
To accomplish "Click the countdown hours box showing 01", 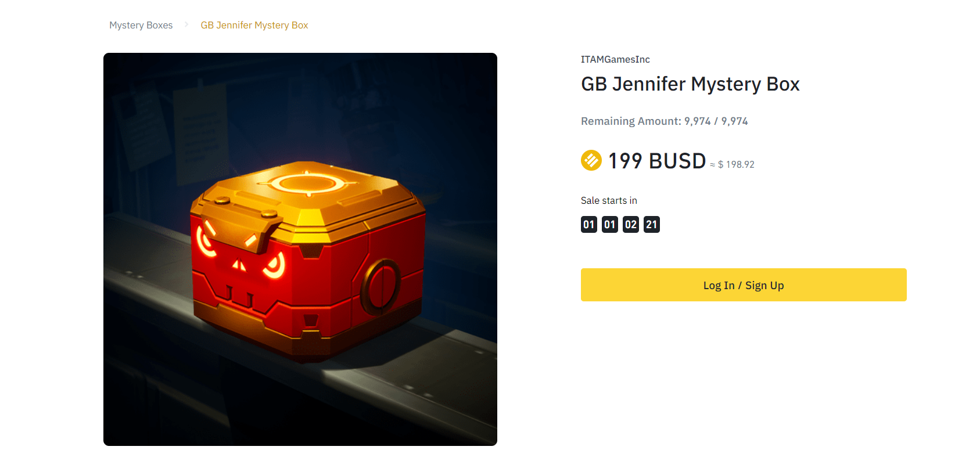I will [x=610, y=224].
